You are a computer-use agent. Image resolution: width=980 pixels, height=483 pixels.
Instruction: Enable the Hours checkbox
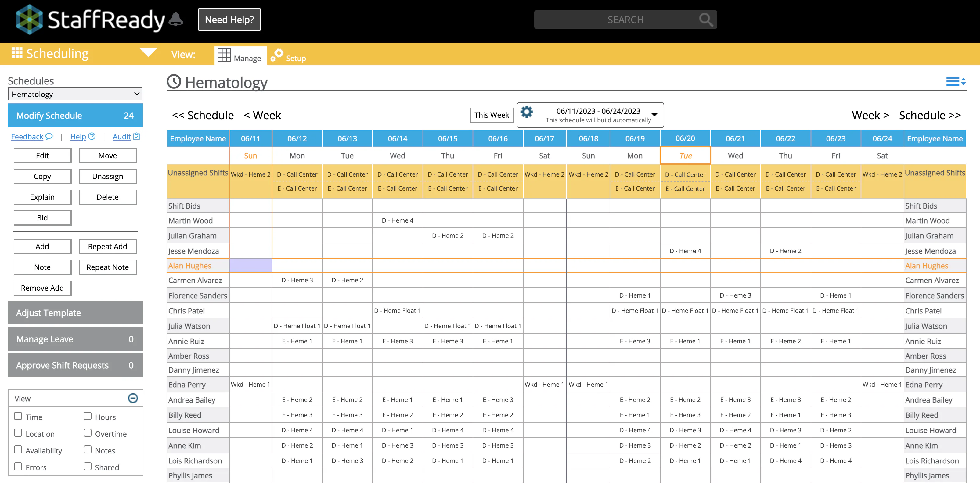pyautogui.click(x=88, y=416)
